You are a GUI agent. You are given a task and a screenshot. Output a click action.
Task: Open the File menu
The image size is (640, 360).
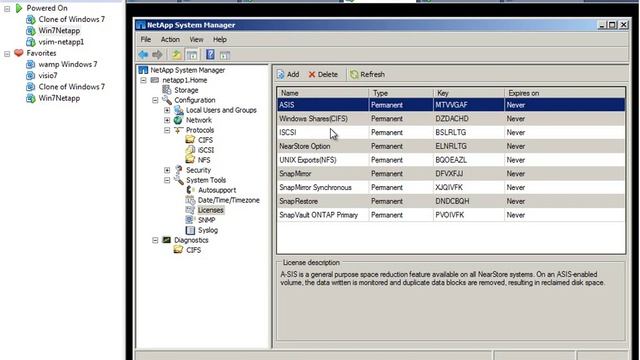click(x=146, y=40)
